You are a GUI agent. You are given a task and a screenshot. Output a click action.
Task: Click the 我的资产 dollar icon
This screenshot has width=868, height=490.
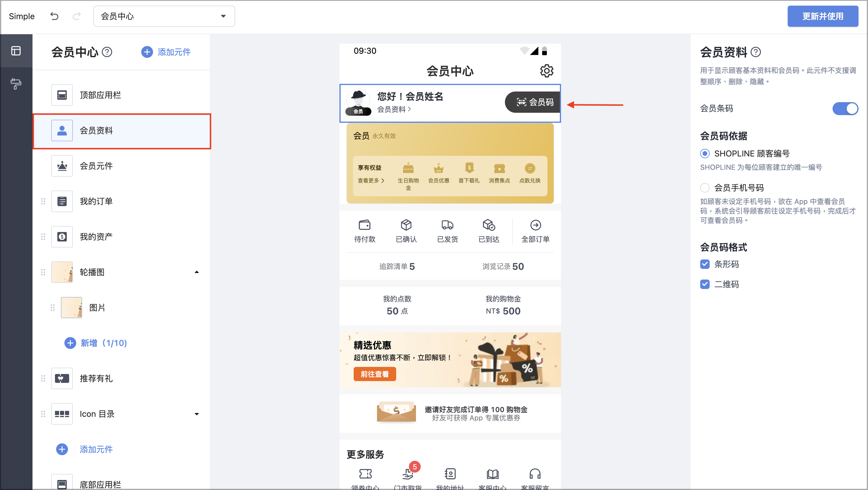point(62,237)
